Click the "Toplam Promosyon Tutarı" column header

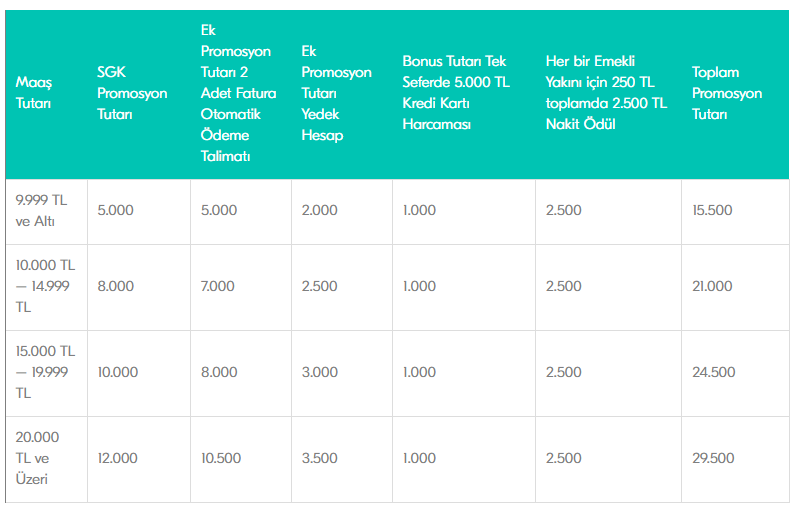click(727, 93)
